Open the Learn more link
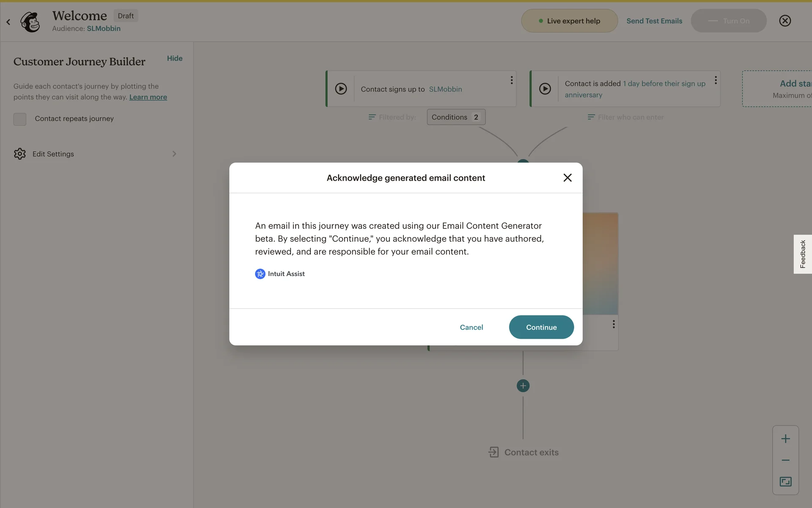 tap(148, 97)
